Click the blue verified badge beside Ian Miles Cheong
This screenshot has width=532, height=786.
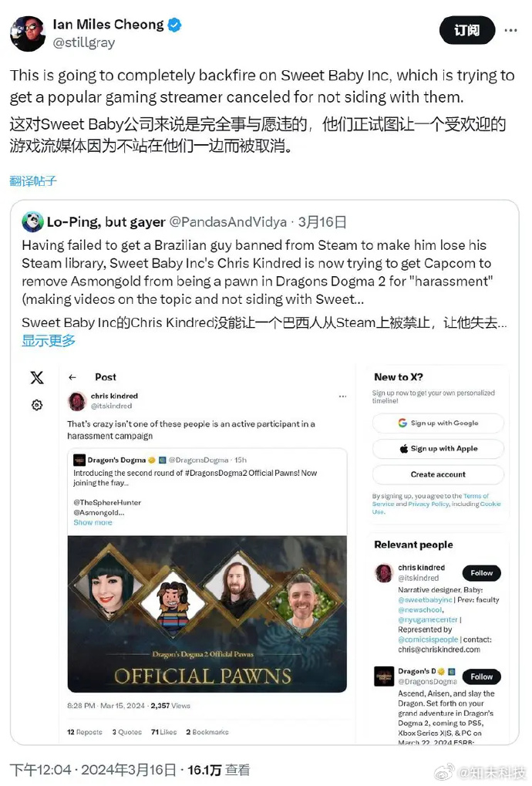[174, 24]
